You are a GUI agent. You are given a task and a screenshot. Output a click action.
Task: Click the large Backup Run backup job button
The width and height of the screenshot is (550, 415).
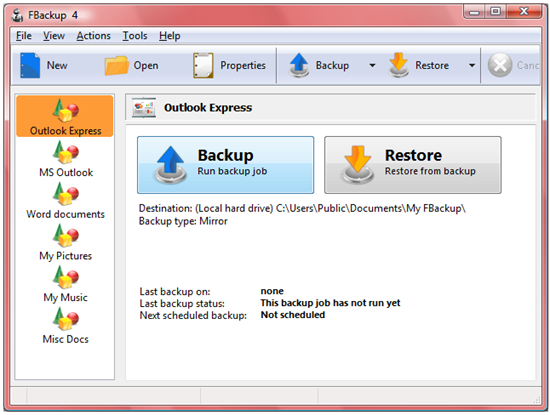click(x=226, y=165)
